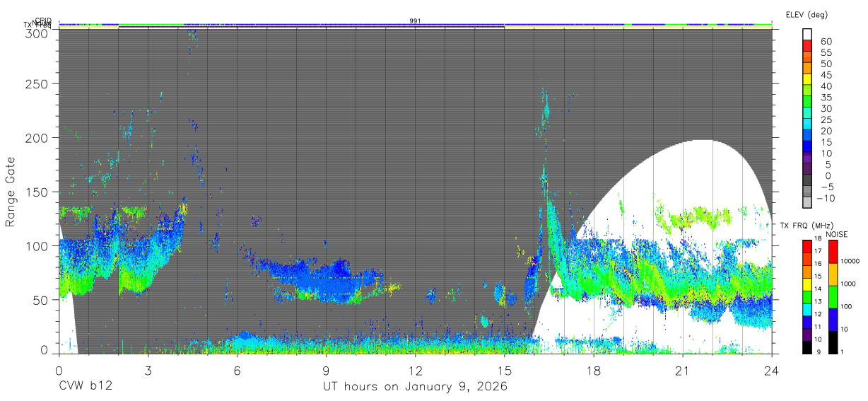Click the CPID color strip above the plot
This screenshot has width=868, height=401.
pos(415,24)
